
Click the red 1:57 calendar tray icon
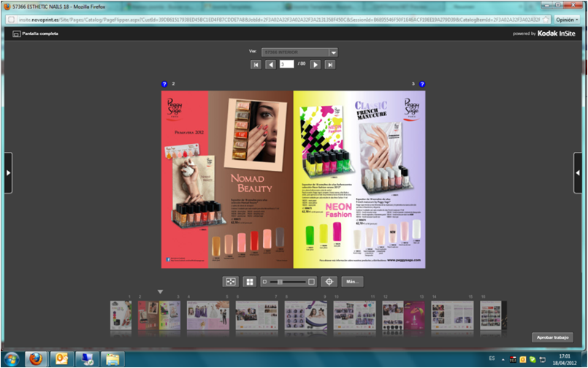513,360
